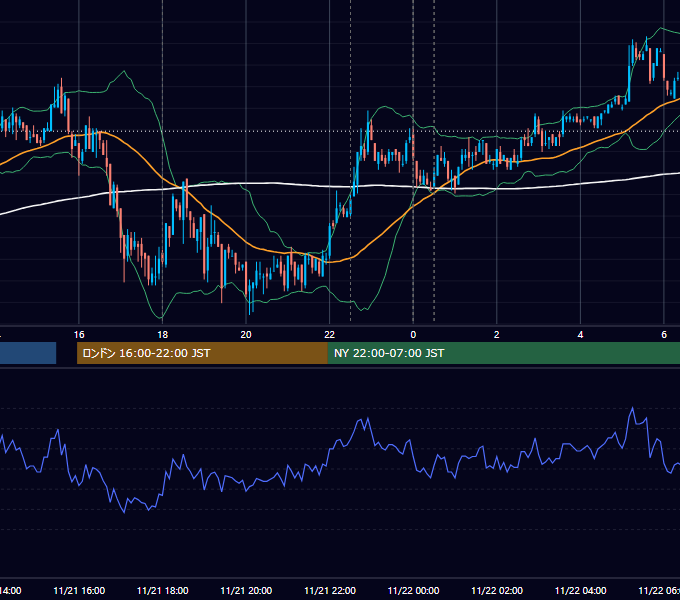This screenshot has height=600, width=680.
Task: Click the 6 hour label on upper axis
Action: click(664, 335)
